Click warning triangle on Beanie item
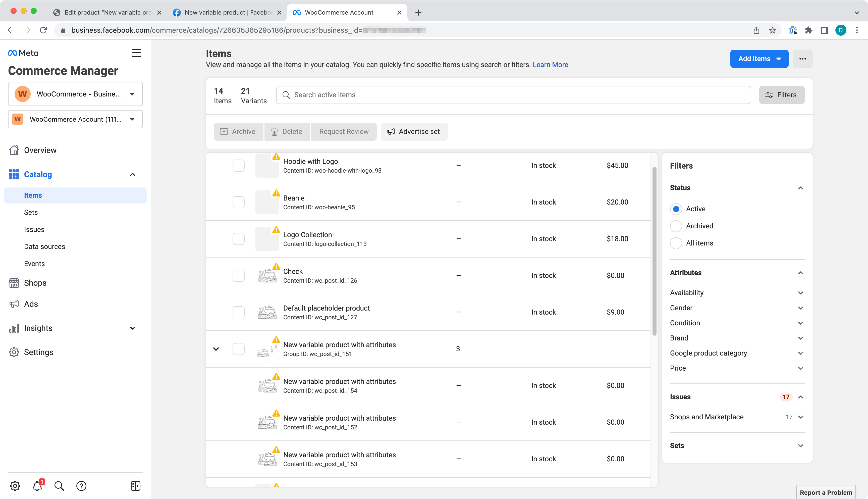Screen dimensions: 868x499 (276, 193)
